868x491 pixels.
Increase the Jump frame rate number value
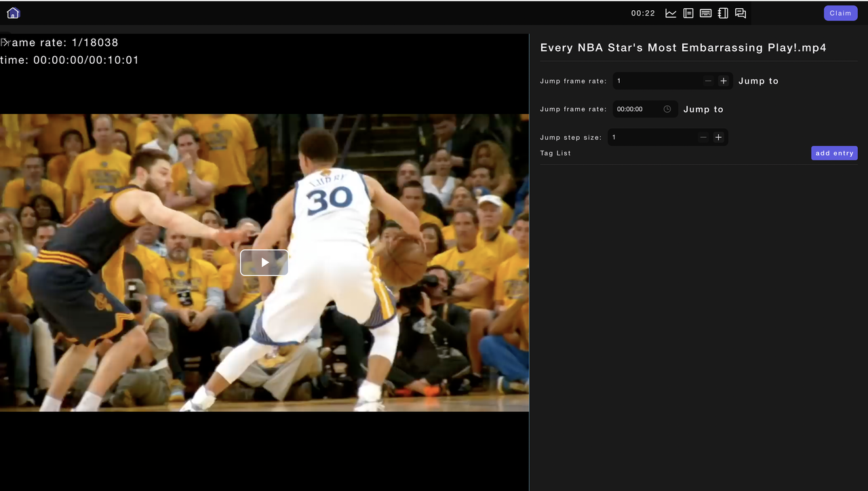pos(724,81)
